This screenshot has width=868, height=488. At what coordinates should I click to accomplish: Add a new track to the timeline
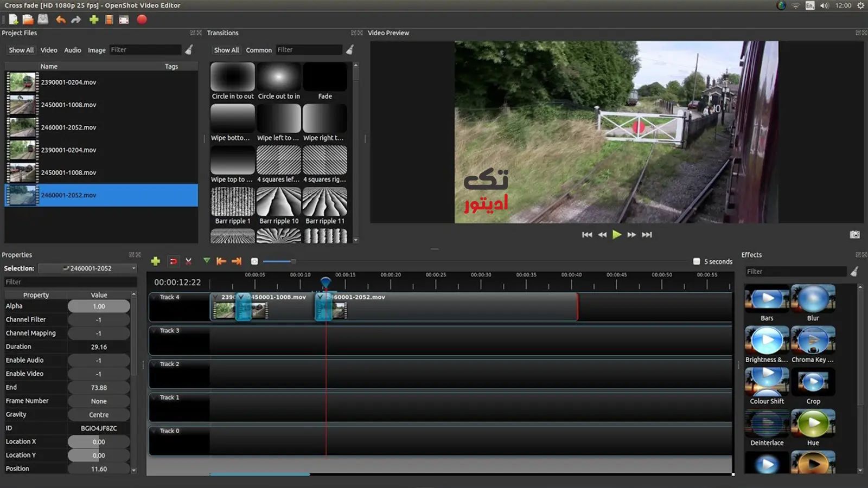pyautogui.click(x=156, y=261)
